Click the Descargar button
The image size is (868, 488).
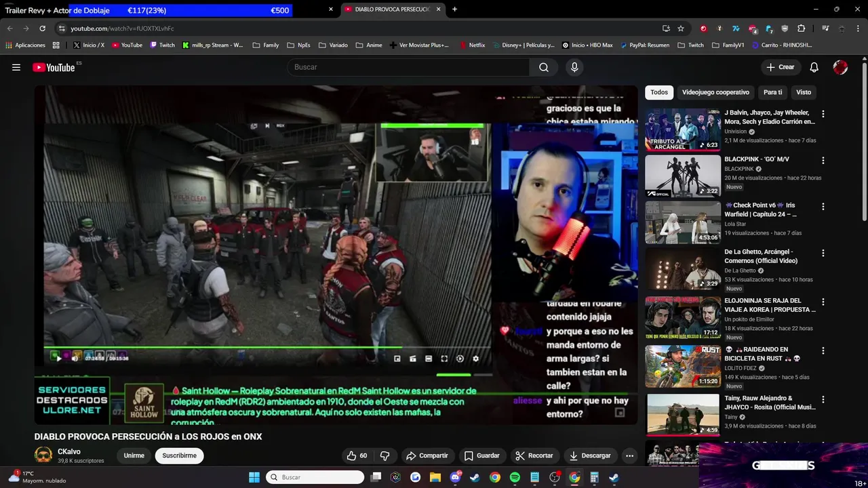pos(590,455)
